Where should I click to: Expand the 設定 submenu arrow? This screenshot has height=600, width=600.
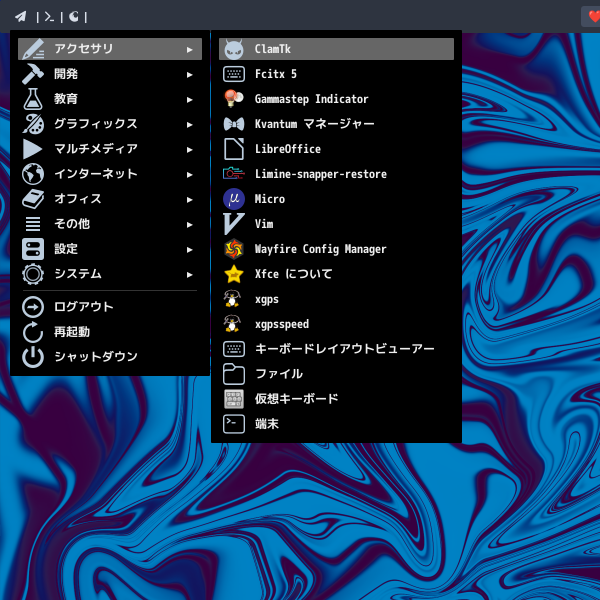[189, 249]
